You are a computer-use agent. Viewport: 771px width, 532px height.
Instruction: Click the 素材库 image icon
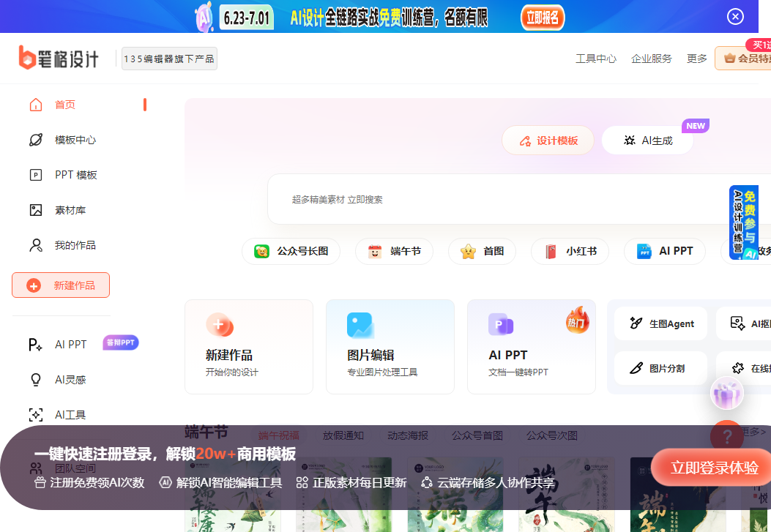tap(36, 210)
